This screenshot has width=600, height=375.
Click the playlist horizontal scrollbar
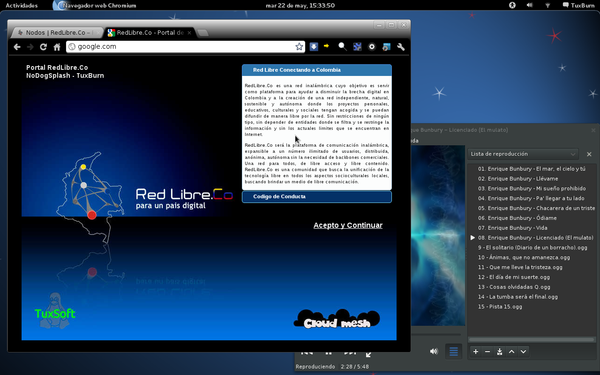pos(532,340)
